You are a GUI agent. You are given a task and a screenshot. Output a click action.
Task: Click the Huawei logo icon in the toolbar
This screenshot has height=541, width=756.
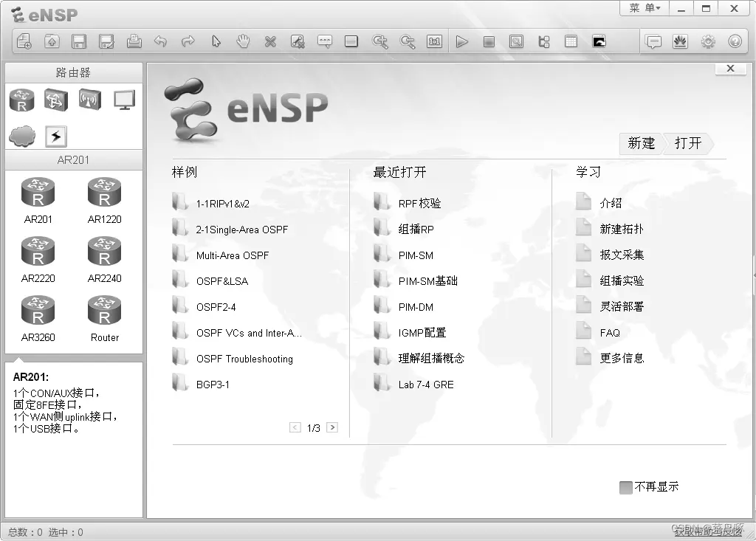[680, 43]
